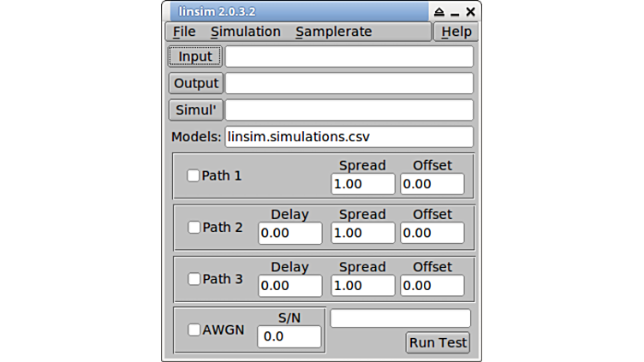Click the Input file path field
The width and height of the screenshot is (644, 362).
(349, 56)
